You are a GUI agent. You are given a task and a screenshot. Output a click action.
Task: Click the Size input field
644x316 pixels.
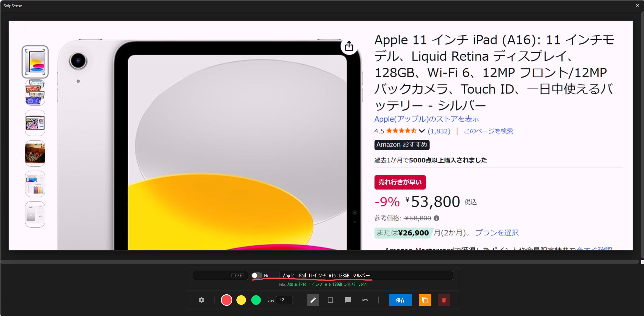[x=284, y=300]
